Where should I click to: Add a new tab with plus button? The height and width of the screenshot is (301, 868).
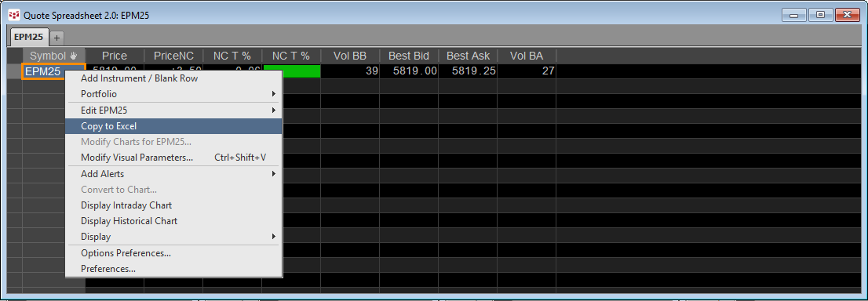point(57,37)
